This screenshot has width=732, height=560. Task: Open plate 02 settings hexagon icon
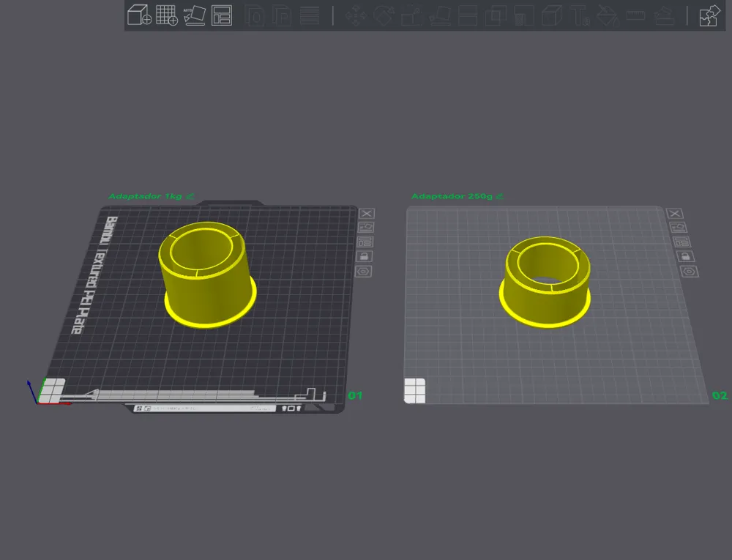689,271
